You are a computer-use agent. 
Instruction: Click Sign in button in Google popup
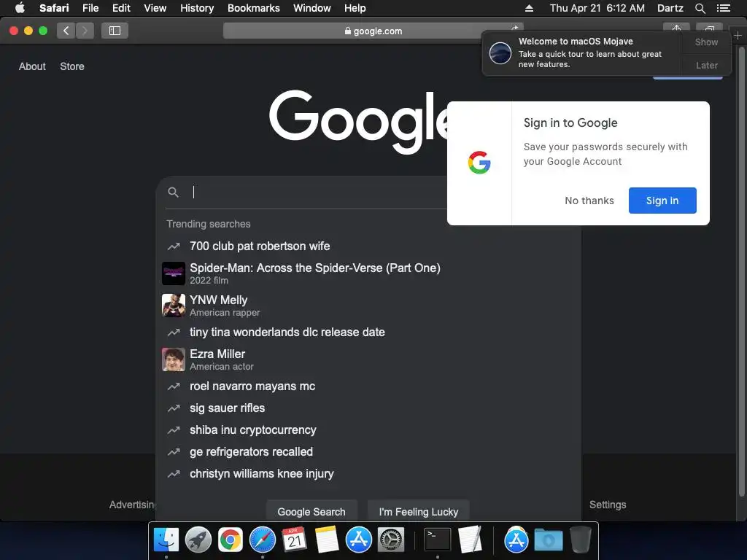(662, 201)
